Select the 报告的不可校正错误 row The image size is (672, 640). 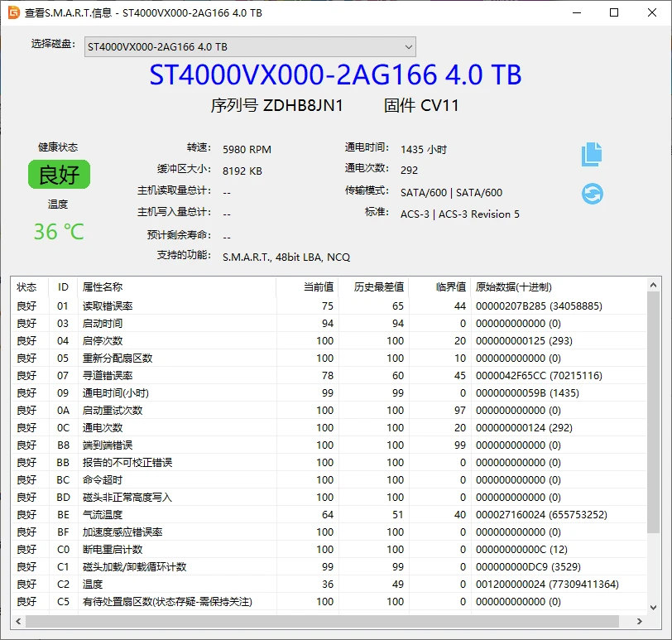coord(329,463)
